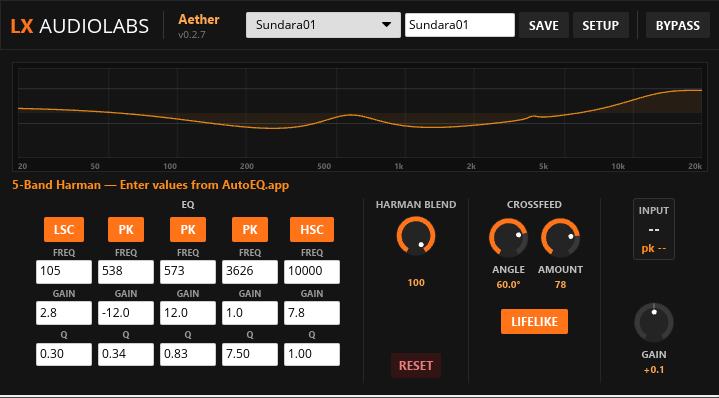Click the Amount value 78

tap(560, 285)
